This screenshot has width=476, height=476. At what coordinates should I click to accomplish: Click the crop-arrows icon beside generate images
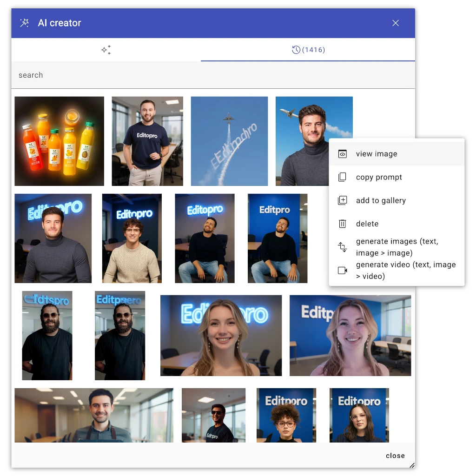343,247
